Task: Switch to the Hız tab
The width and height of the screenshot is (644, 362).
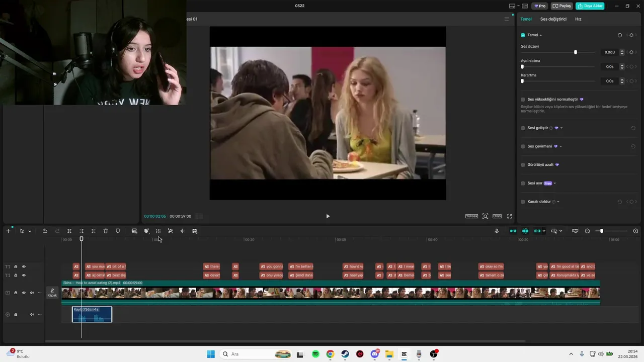Action: 578,19
